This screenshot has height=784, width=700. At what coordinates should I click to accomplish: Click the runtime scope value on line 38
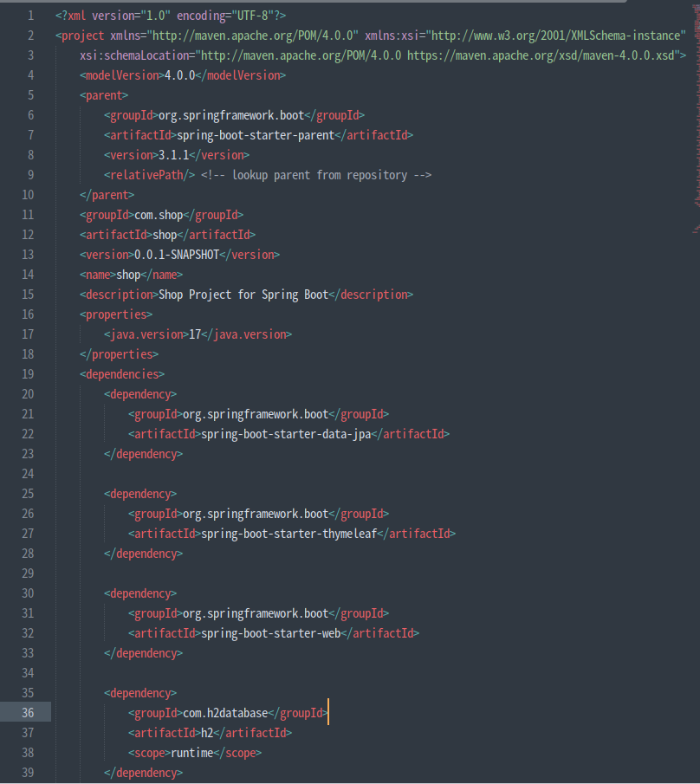click(x=192, y=753)
